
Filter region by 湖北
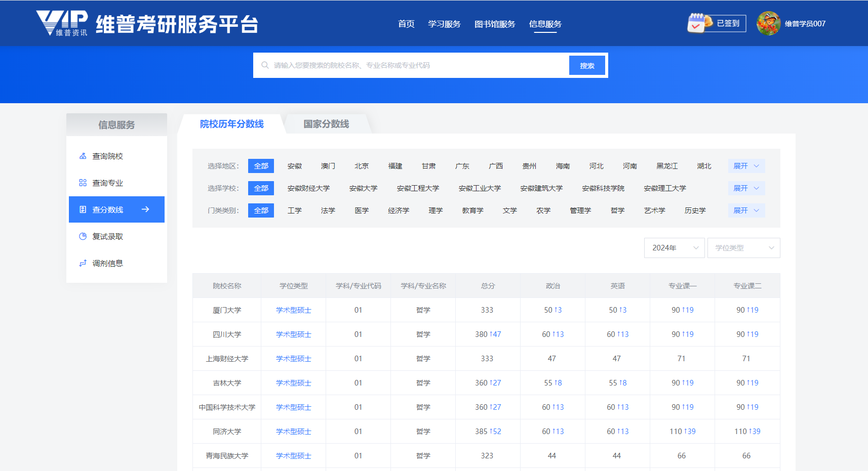tap(704, 166)
